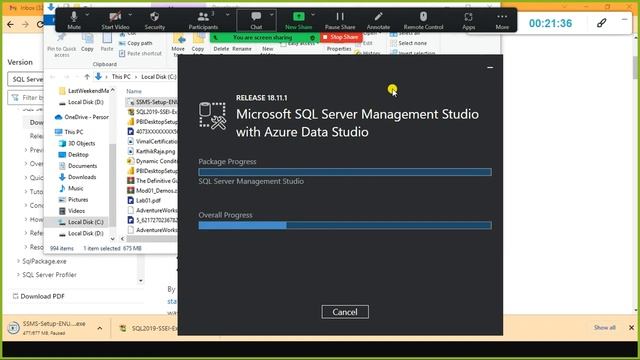
Task: Open Downloads in navigation pane
Action: pos(78,177)
